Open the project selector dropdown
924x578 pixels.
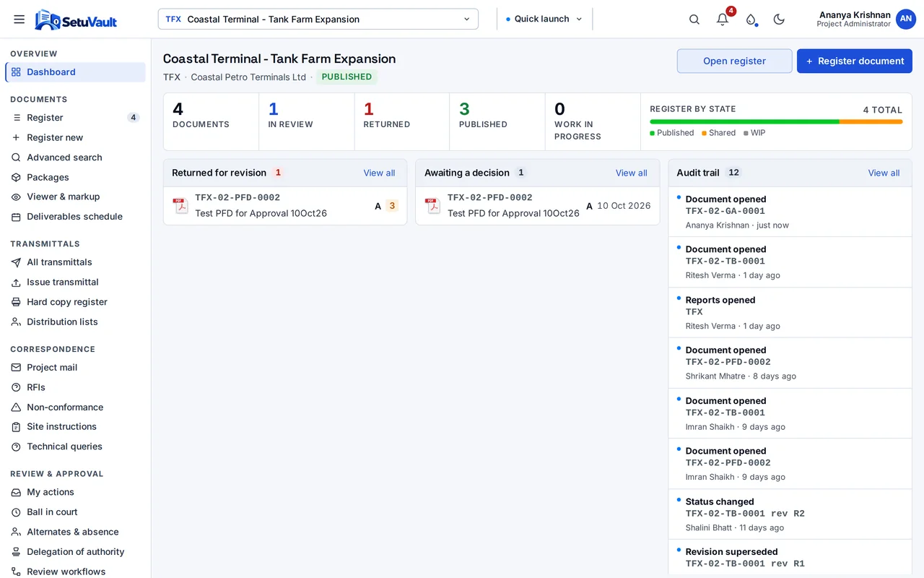click(x=318, y=20)
